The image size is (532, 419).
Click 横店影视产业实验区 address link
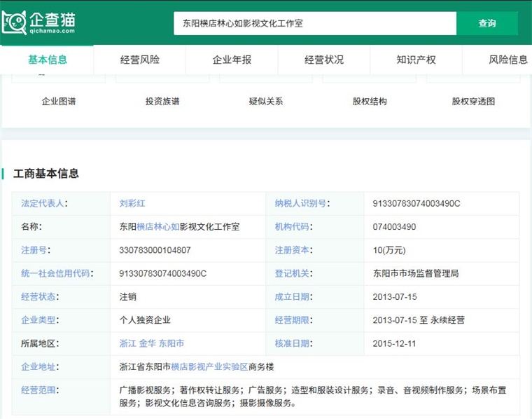(x=210, y=366)
